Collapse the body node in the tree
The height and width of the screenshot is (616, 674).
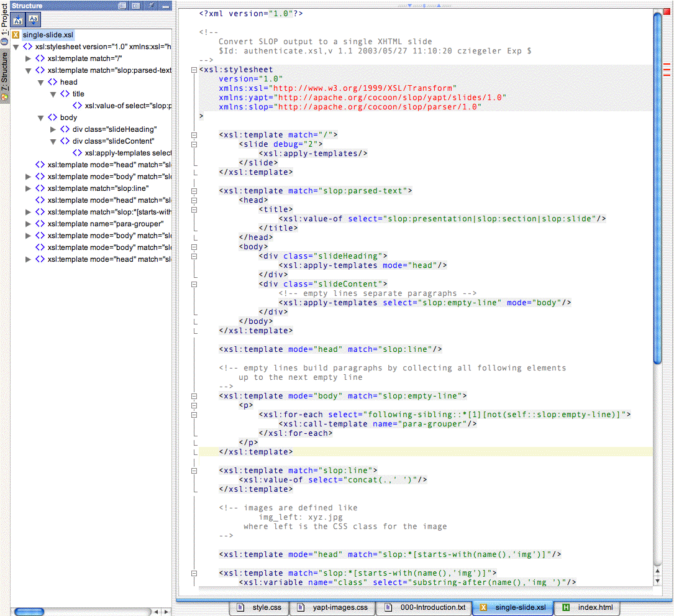click(x=40, y=118)
